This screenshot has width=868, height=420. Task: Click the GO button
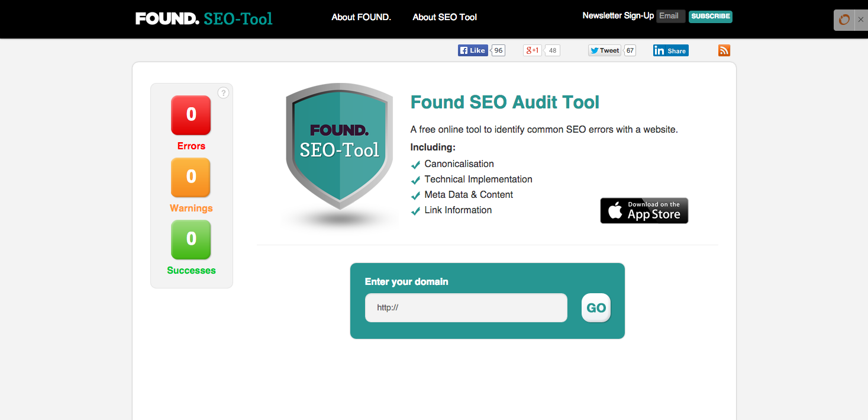(x=596, y=308)
